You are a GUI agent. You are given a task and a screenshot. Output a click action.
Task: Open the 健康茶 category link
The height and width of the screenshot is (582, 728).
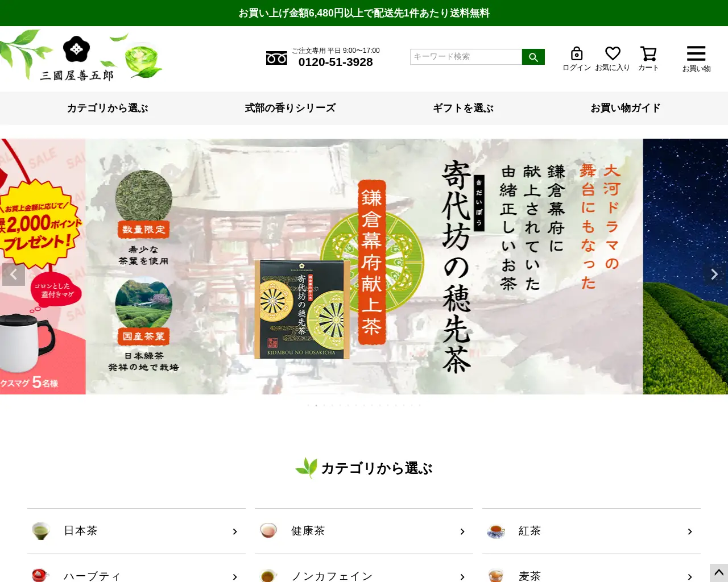(307, 531)
